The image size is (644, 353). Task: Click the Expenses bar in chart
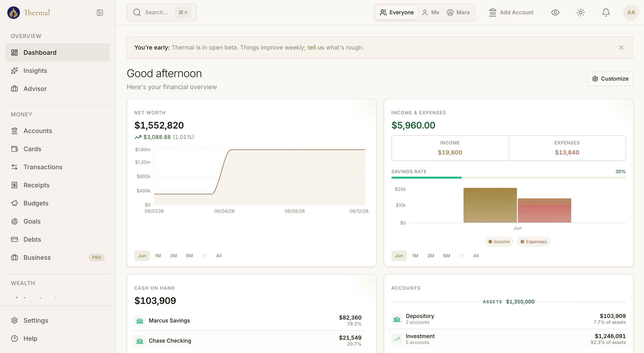click(544, 211)
